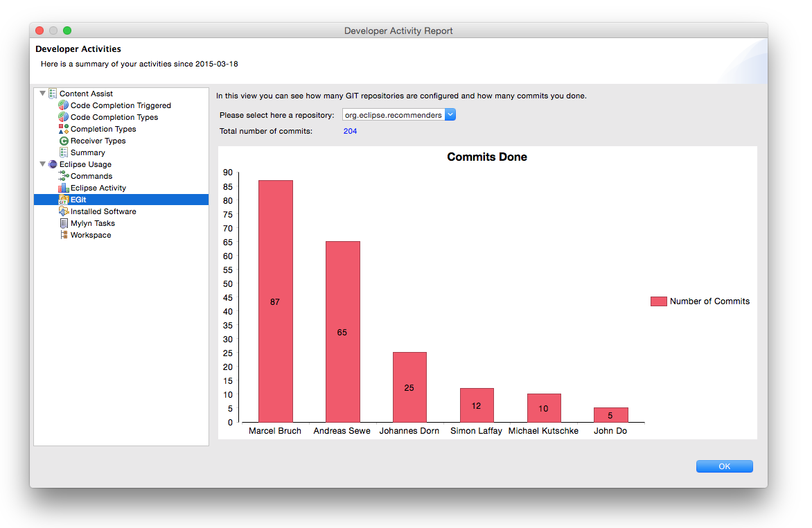812x528 pixels.
Task: Select Code Completion Triggered in tree
Action: click(120, 105)
